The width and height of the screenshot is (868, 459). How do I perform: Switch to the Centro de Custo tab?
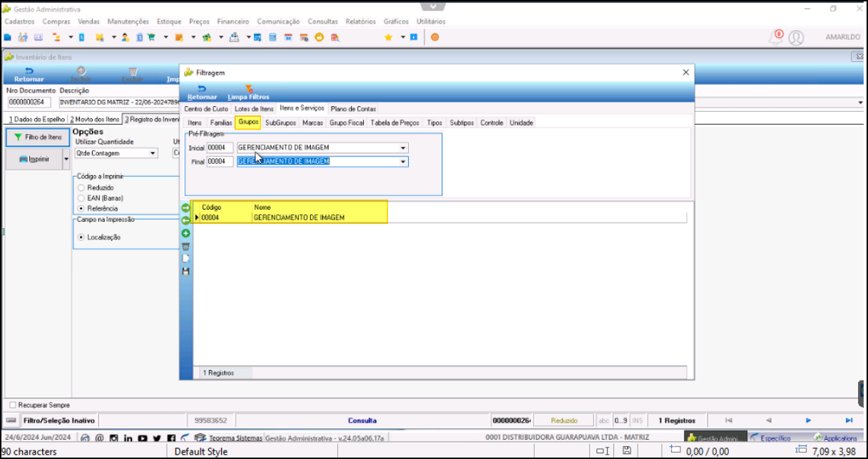(x=206, y=109)
